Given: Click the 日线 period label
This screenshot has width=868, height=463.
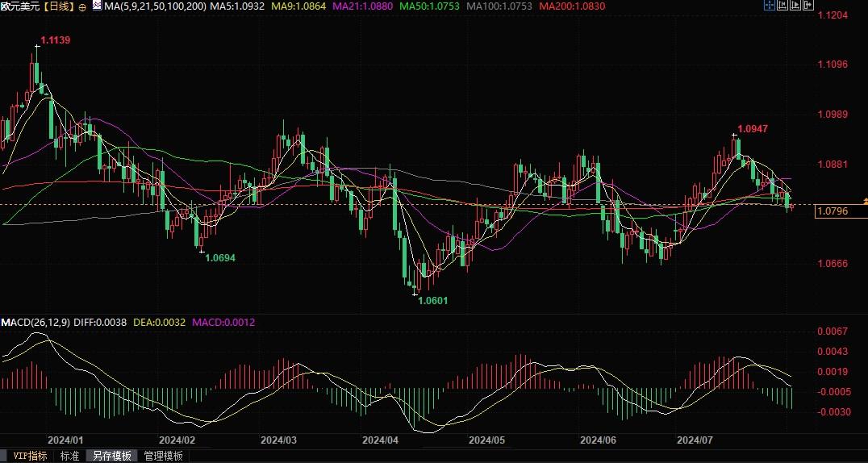Looking at the screenshot, I should pos(57,6).
